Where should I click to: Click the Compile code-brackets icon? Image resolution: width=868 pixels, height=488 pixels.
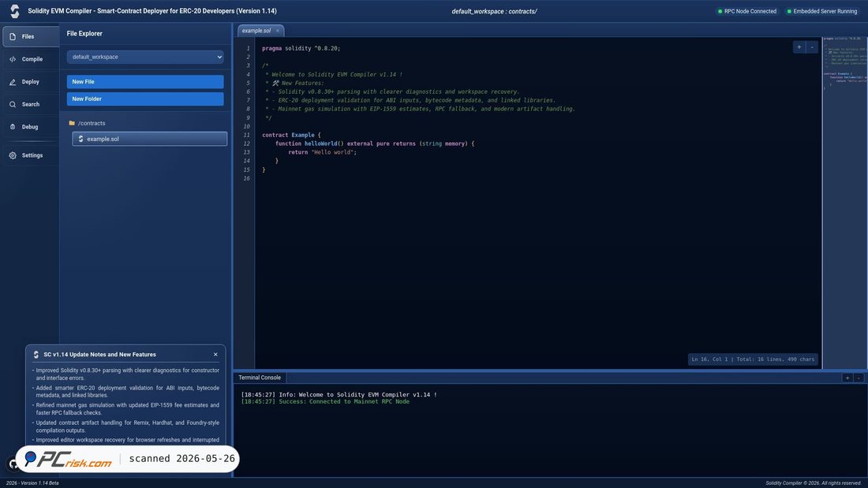click(13, 59)
